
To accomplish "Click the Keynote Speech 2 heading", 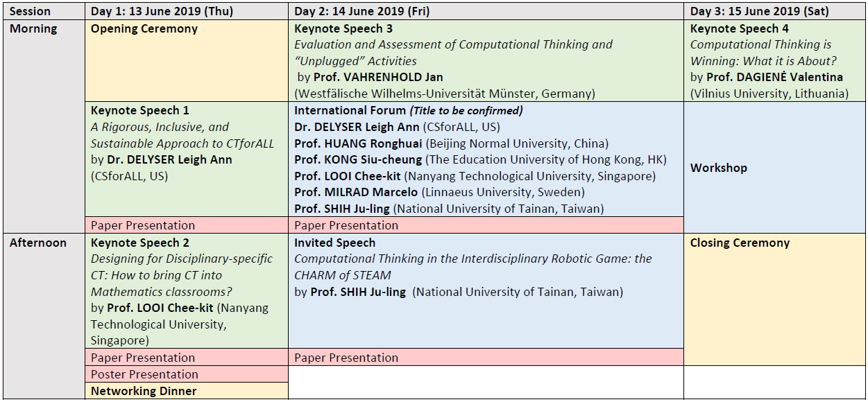I will (x=140, y=243).
